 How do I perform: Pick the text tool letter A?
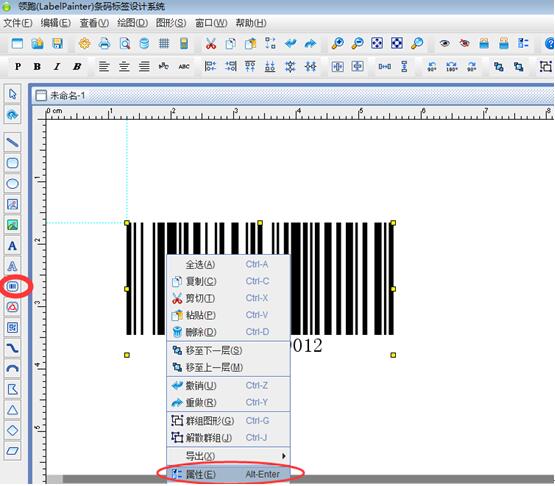12,246
